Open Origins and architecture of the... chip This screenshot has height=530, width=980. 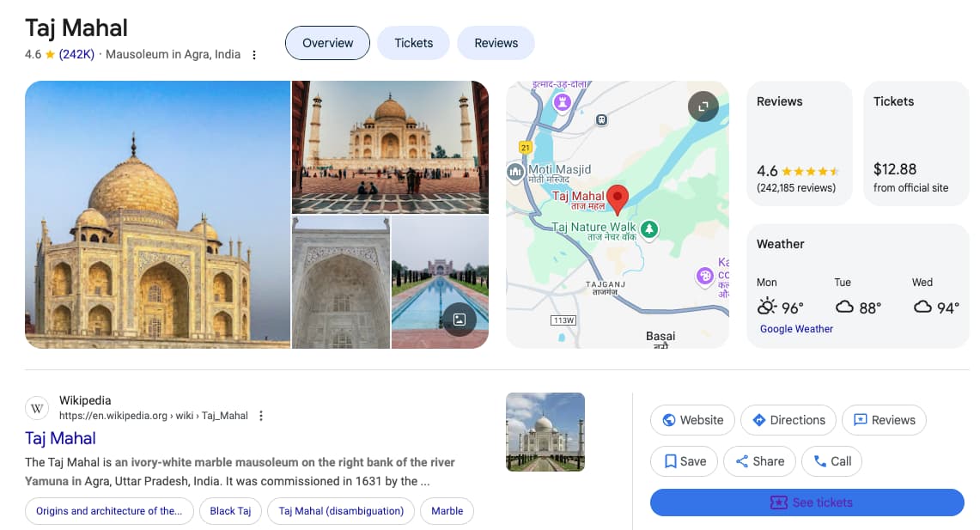(x=109, y=510)
